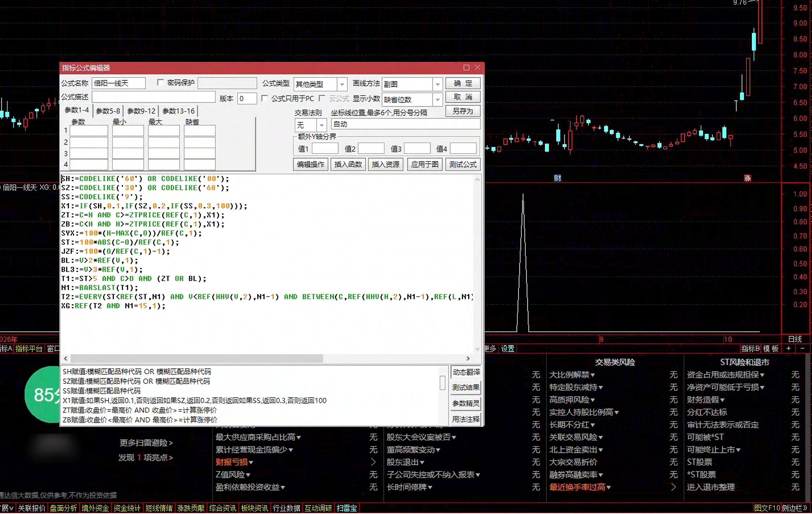The image size is (812, 514).
Task: Open 交易法则 dropdown
Action: click(321, 125)
